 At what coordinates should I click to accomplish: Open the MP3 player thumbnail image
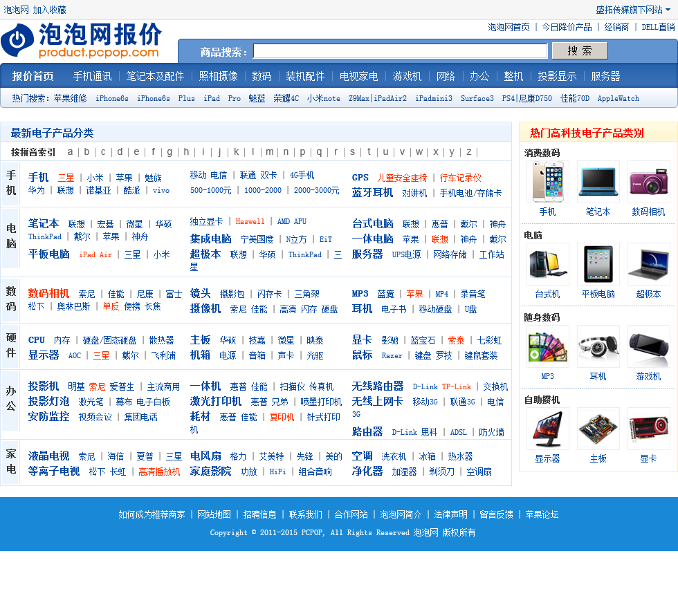pyautogui.click(x=547, y=346)
